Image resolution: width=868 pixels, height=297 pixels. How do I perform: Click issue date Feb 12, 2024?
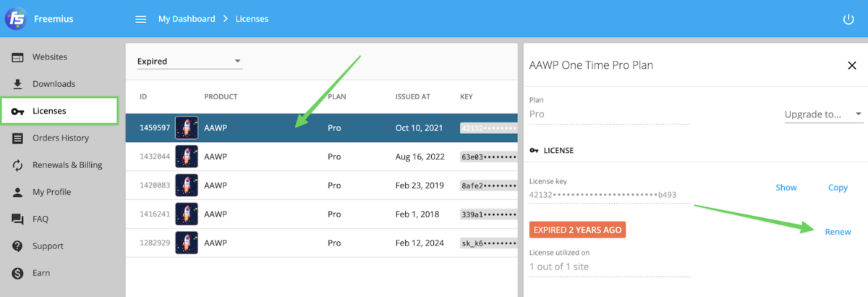pyautogui.click(x=418, y=243)
